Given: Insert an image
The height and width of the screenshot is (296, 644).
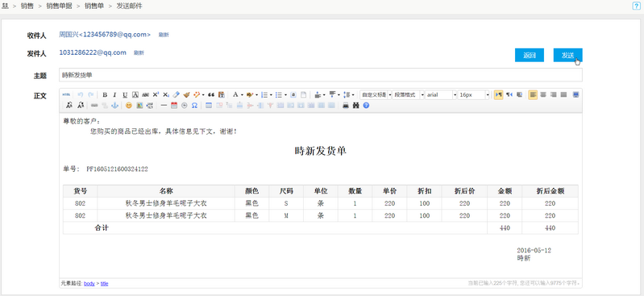Looking at the screenshot, I should (139, 105).
